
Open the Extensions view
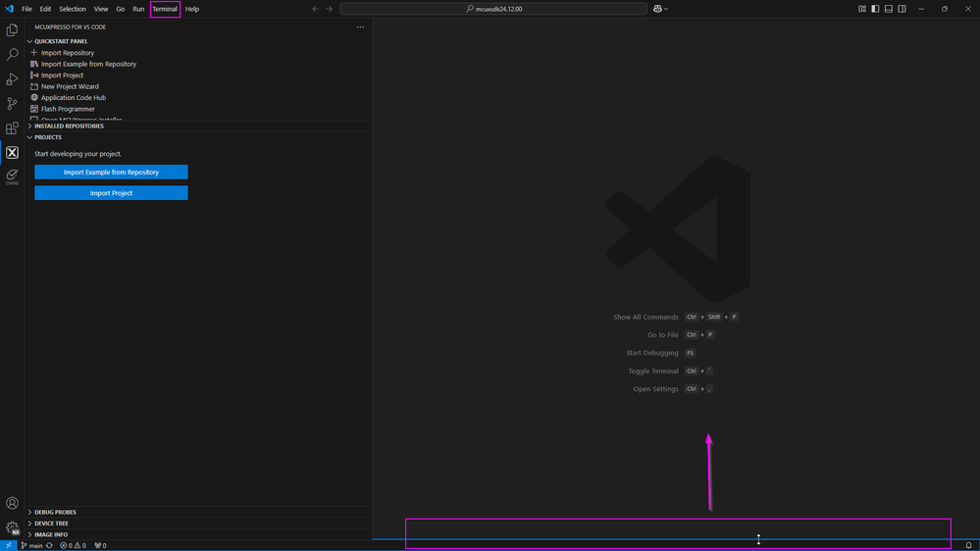12,128
